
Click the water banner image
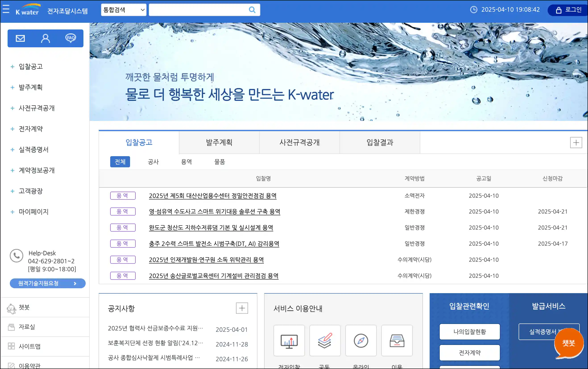coord(339,72)
